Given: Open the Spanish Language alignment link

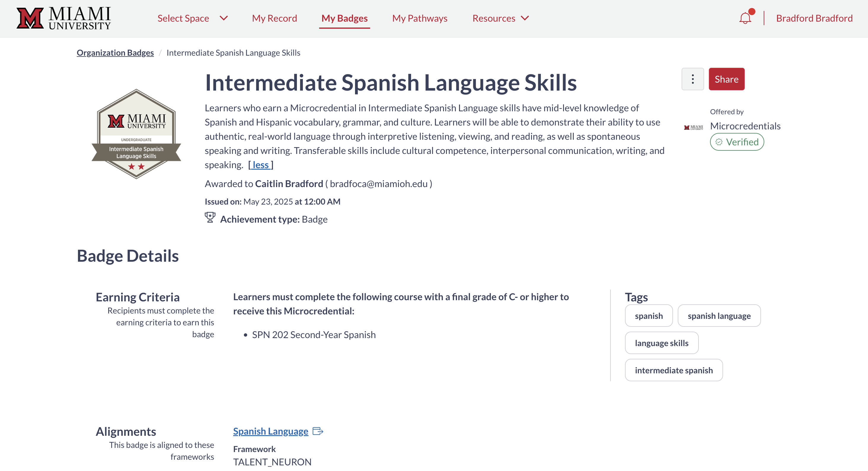Looking at the screenshot, I should pyautogui.click(x=271, y=431).
